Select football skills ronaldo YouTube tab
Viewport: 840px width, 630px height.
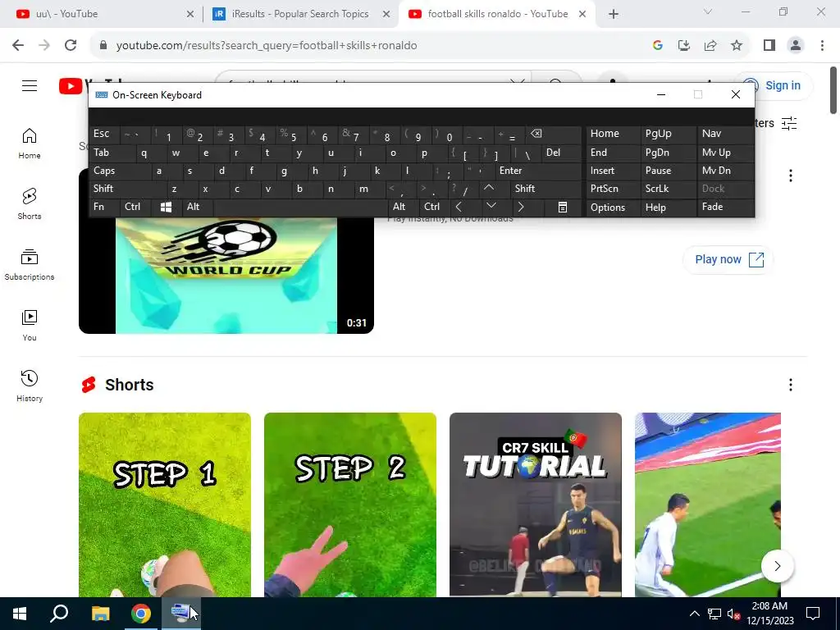[x=495, y=14]
